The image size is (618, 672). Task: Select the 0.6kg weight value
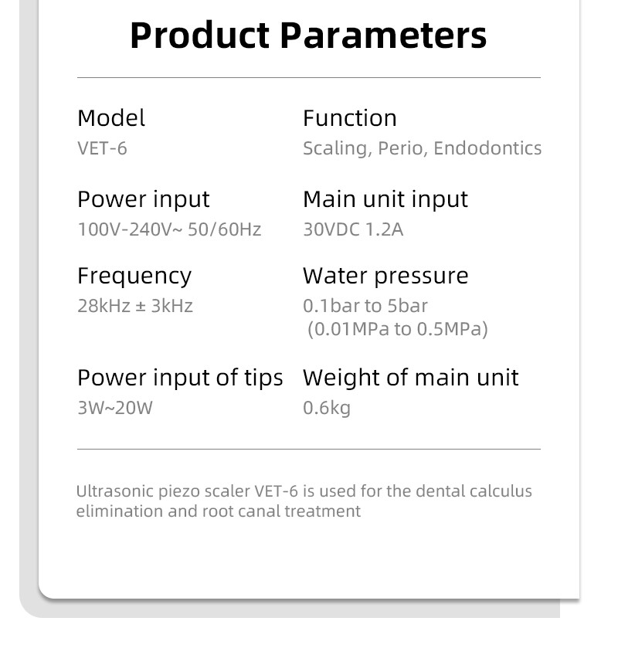(x=327, y=408)
